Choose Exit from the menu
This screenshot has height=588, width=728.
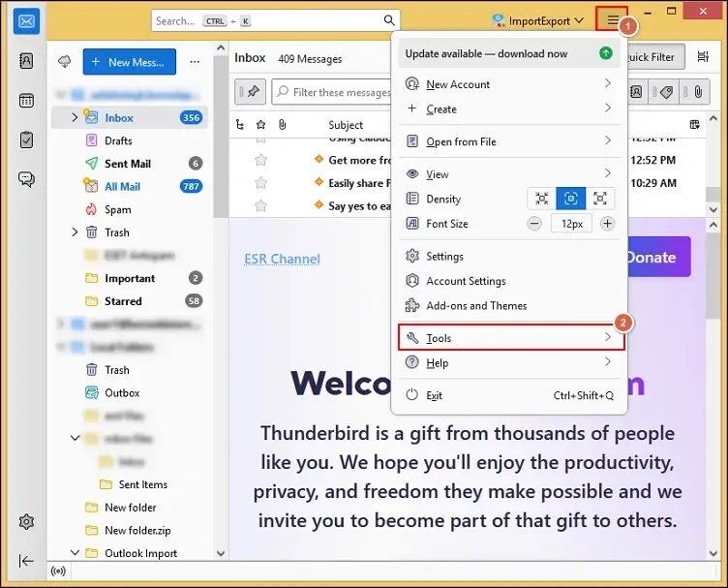(509, 395)
